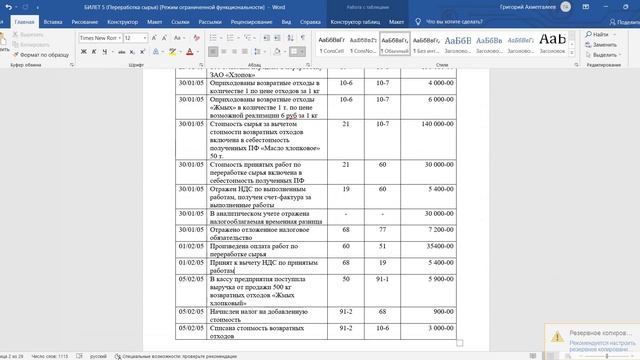Open the Главная ribbon tab

pos(24,22)
